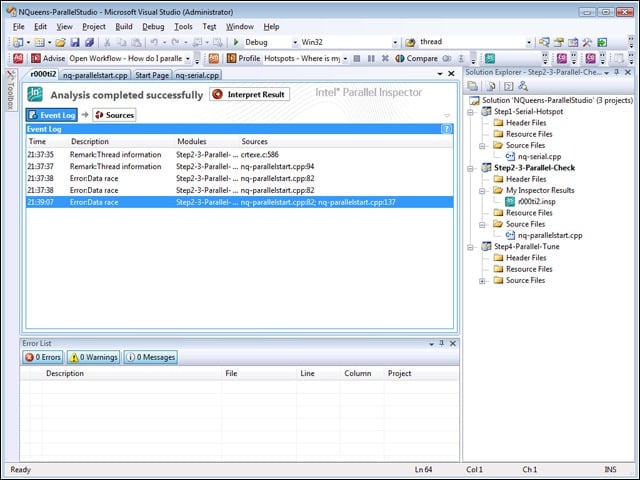Open the r000ti2.insp result file
This screenshot has width=640, height=480.
[536, 201]
